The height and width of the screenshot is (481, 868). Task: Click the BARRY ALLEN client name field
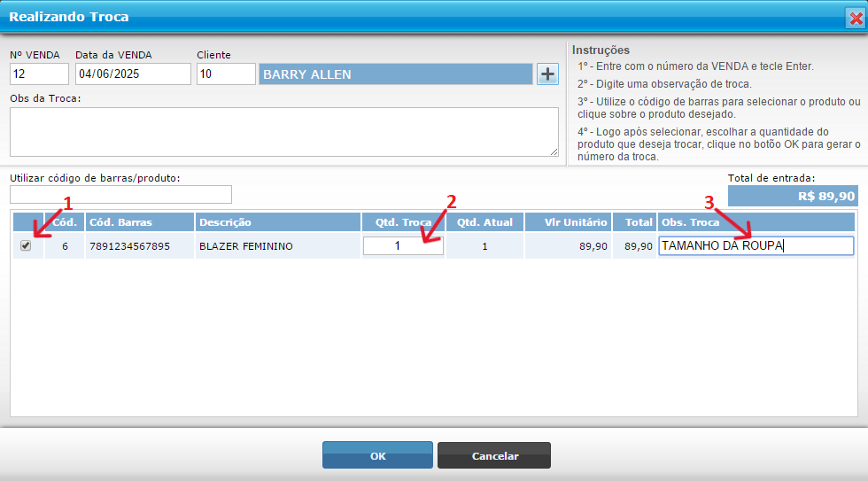tap(395, 74)
